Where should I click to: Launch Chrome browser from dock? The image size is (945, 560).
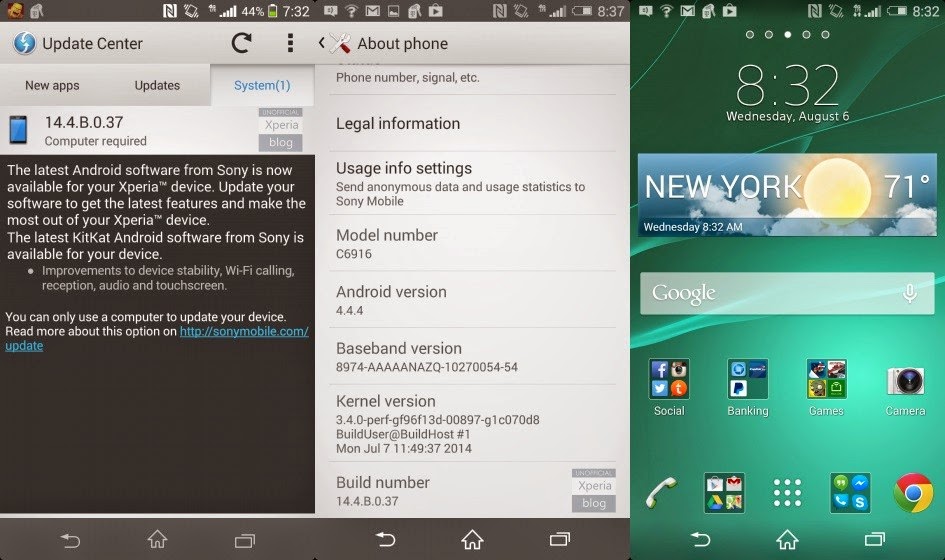point(913,492)
